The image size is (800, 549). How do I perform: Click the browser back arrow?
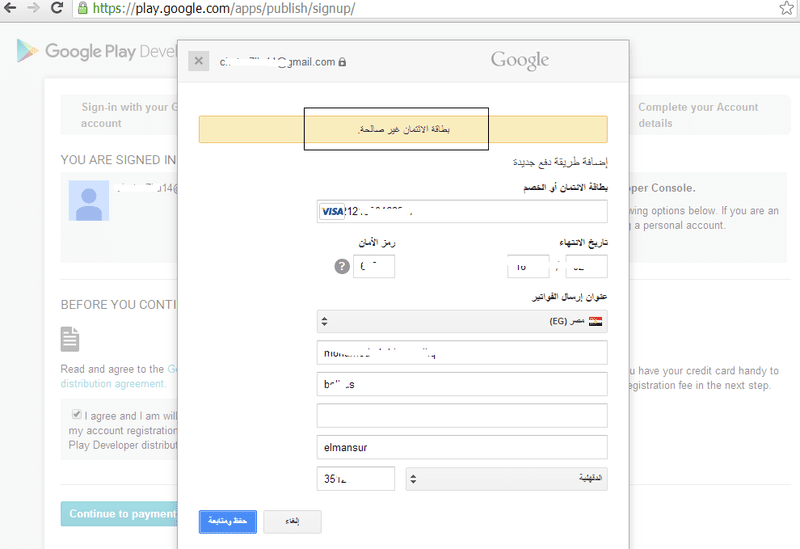pyautogui.click(x=10, y=8)
